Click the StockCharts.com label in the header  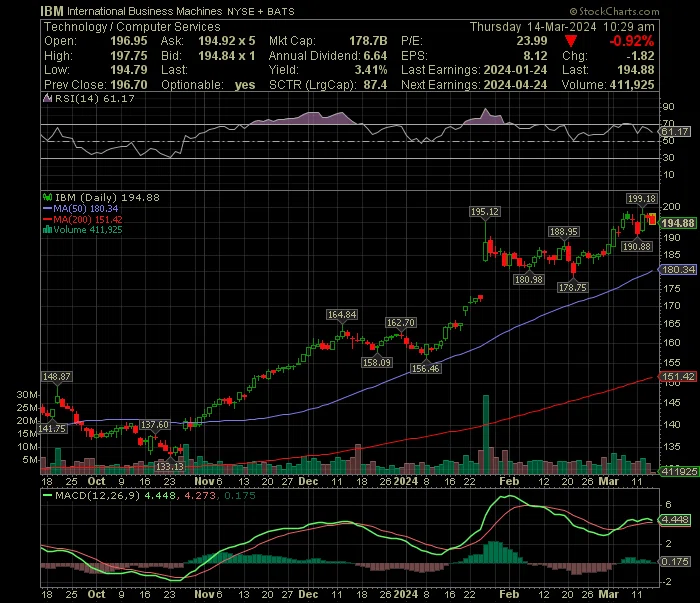coord(614,12)
